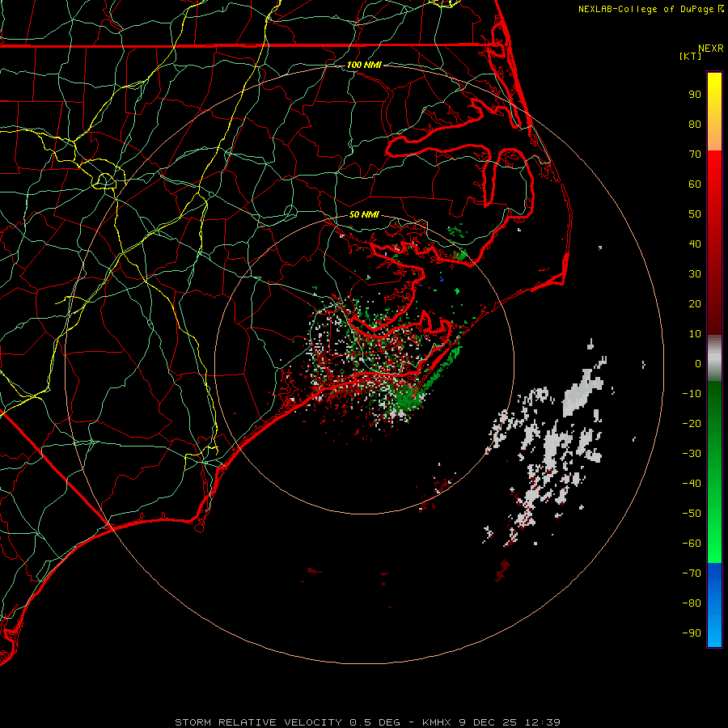Select the 10 value on velocity scale
Image resolution: width=728 pixels, height=728 pixels.
pos(695,334)
